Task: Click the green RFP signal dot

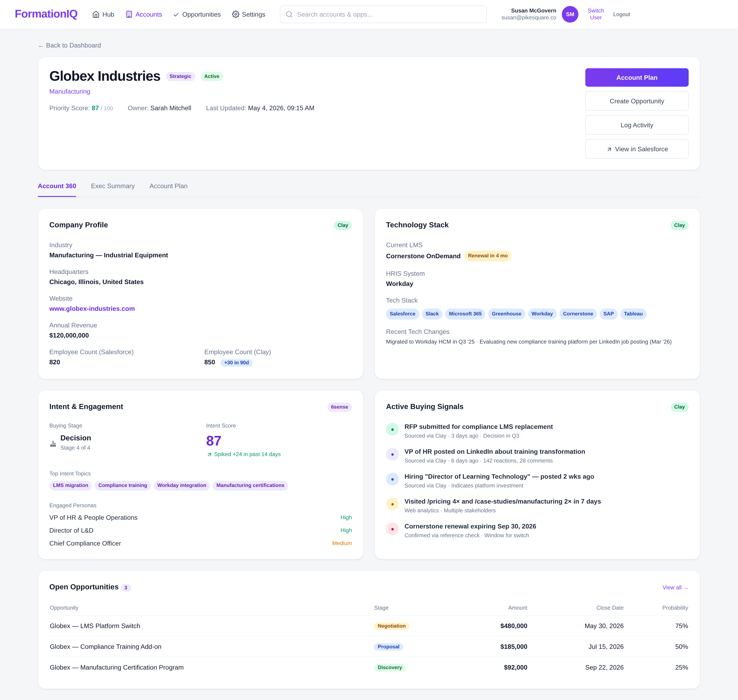Action: tap(392, 430)
